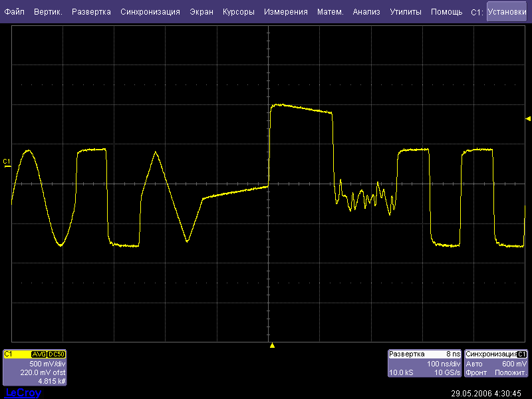Image resolution: width=532 pixels, height=399 pixels.
Task: Expand the Синхронизация menu in menu bar
Action: pos(150,12)
